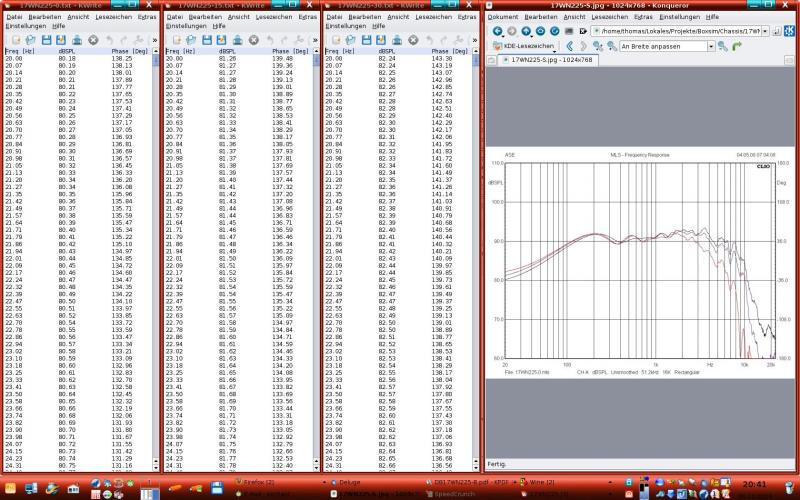Click value 138.25 in 17WN225-0.txt first row
The width and height of the screenshot is (800, 500).
tap(122, 59)
